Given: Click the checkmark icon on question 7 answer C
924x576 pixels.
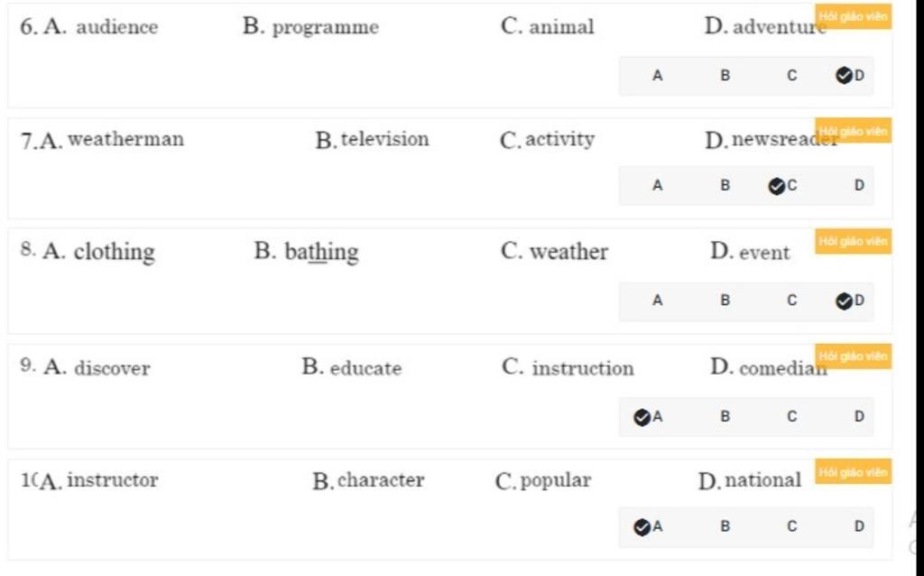Looking at the screenshot, I should (777, 186).
